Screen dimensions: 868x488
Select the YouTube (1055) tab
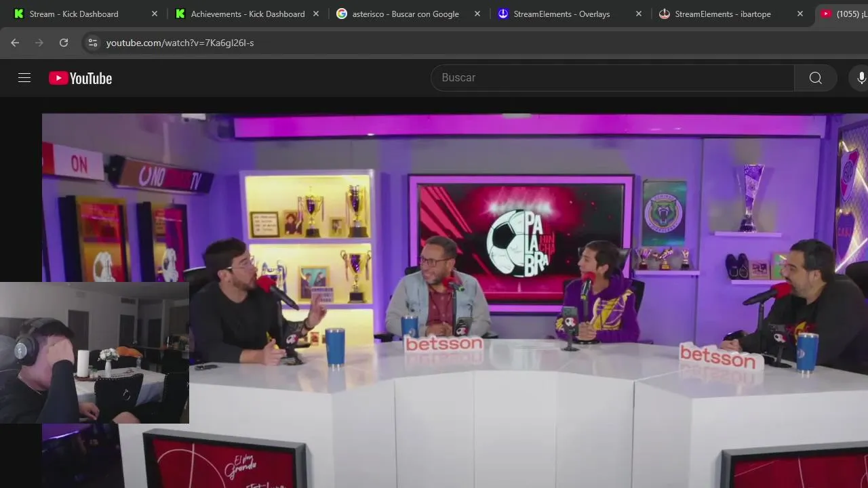[x=842, y=14]
